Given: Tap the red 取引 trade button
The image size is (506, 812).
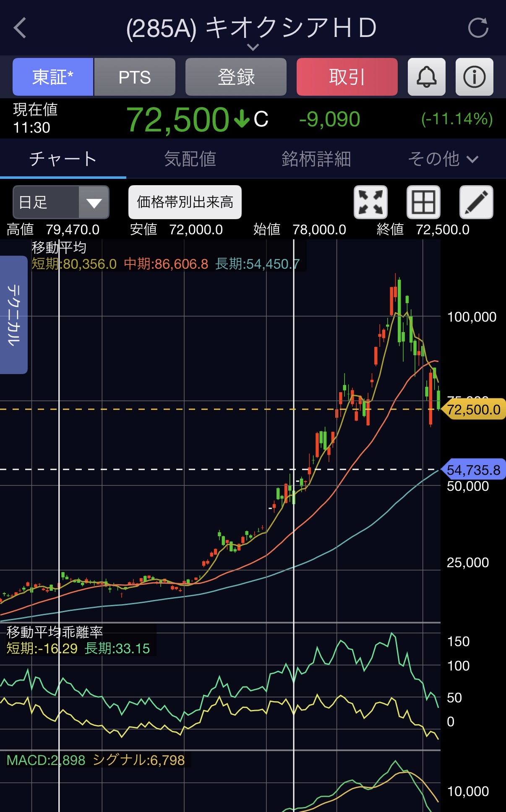Looking at the screenshot, I should [x=347, y=77].
